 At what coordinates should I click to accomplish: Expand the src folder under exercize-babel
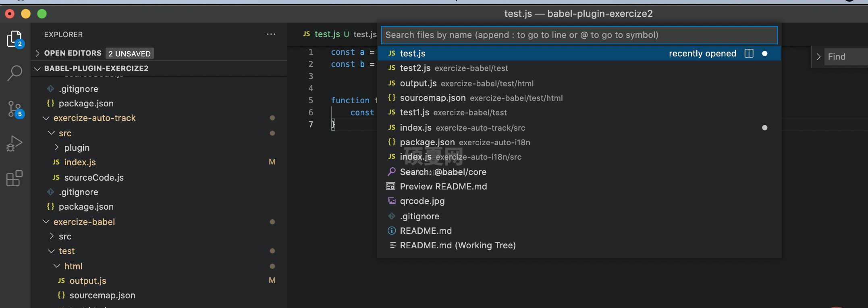click(52, 236)
